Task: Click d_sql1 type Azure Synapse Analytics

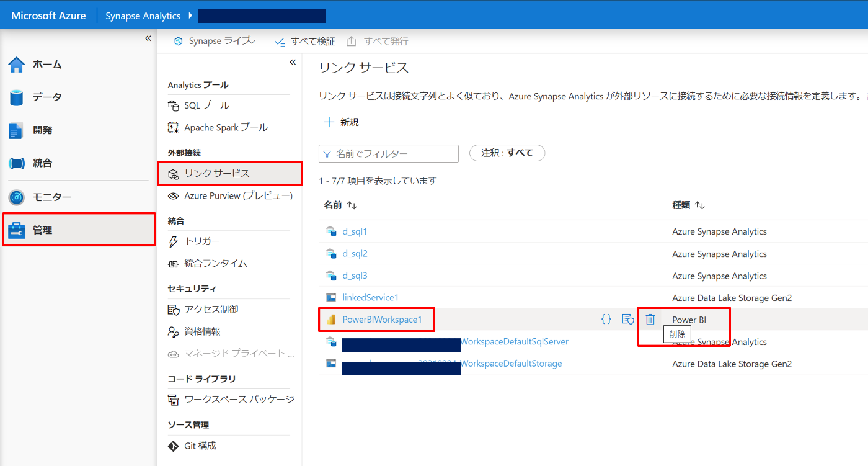Action: coord(719,231)
